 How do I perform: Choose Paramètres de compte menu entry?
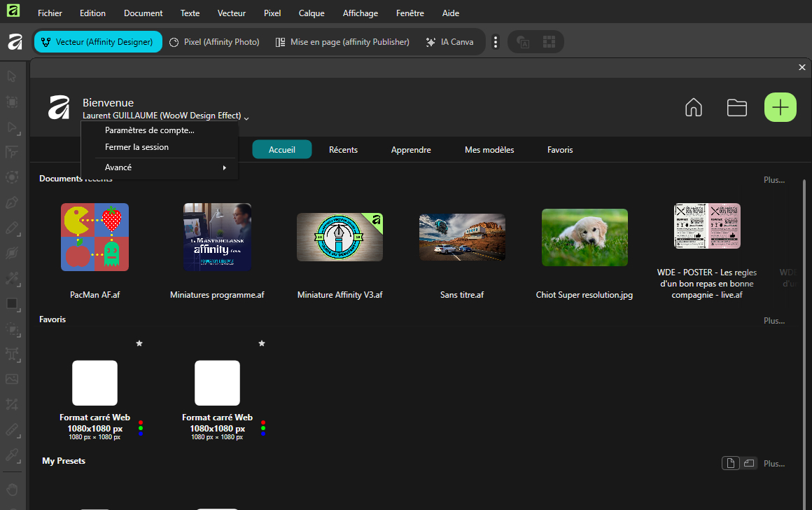click(150, 130)
